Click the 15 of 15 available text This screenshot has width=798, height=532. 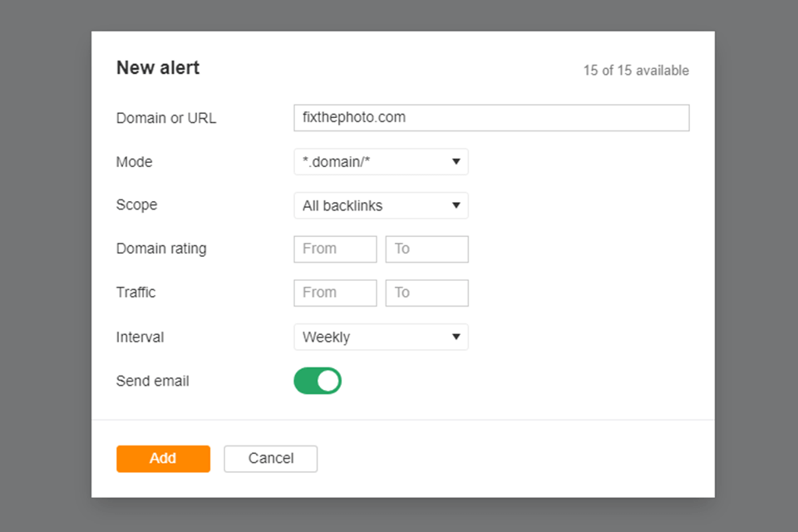[x=636, y=71]
